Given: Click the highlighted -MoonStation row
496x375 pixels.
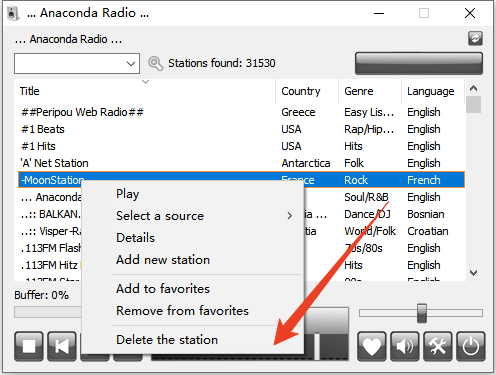Looking at the screenshot, I should pyautogui.click(x=241, y=180).
